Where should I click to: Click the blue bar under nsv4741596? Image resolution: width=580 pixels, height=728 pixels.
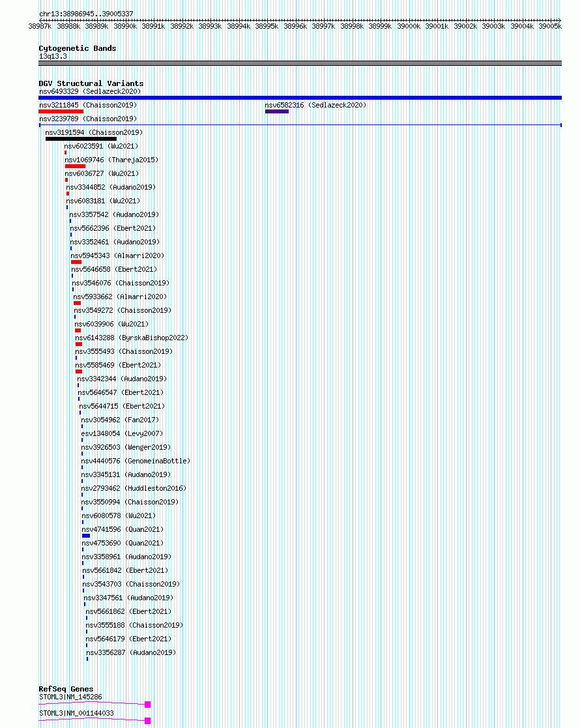pyautogui.click(x=86, y=536)
